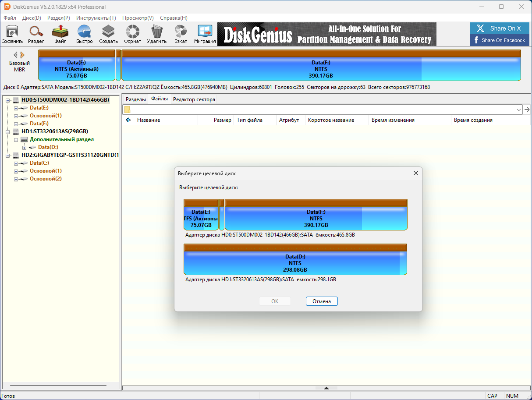Click the folder icon in path bar
Image resolution: width=532 pixels, height=400 pixels.
[x=127, y=110]
